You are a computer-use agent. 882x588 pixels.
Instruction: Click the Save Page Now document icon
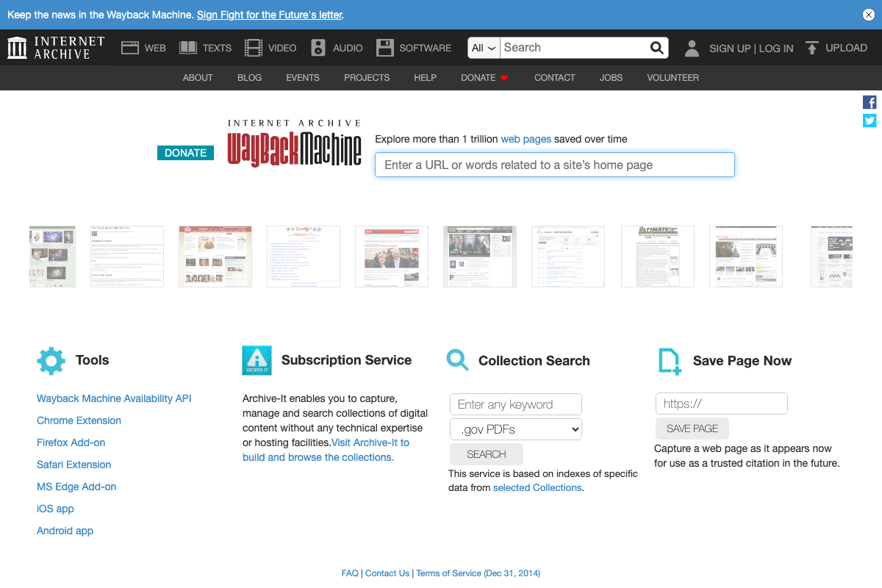point(670,362)
